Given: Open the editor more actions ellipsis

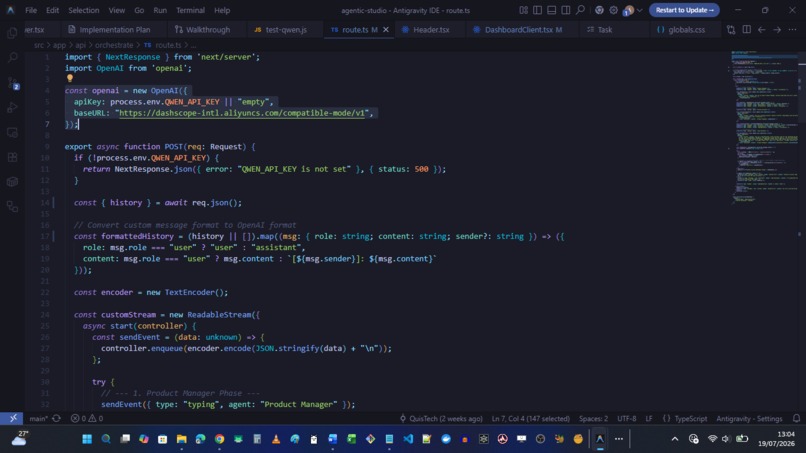Looking at the screenshot, I should (x=792, y=30).
